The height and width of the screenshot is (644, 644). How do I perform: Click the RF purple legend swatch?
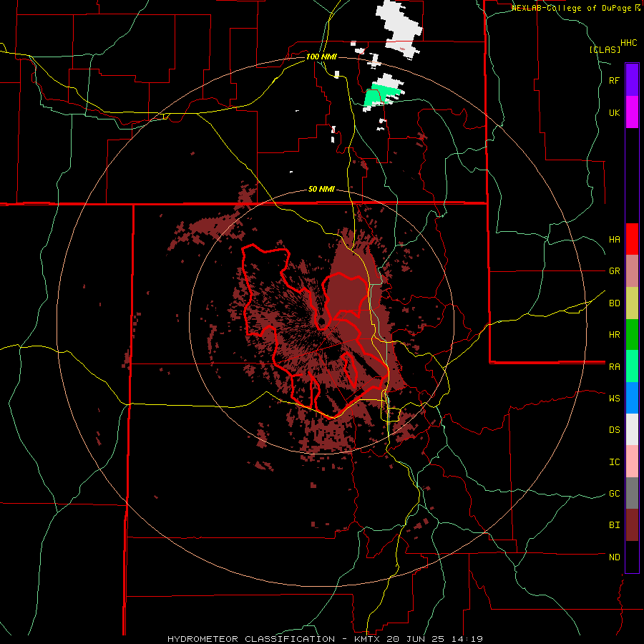[x=632, y=80]
